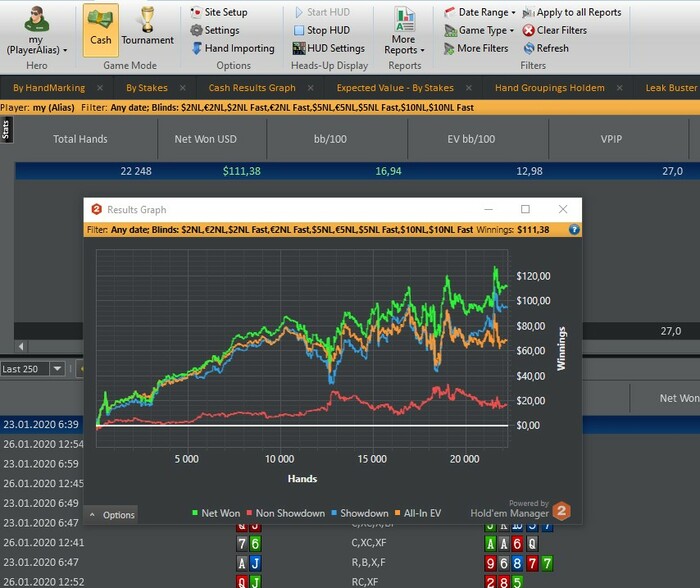Select Cash game mode
700x588 pixels.
coord(100,30)
